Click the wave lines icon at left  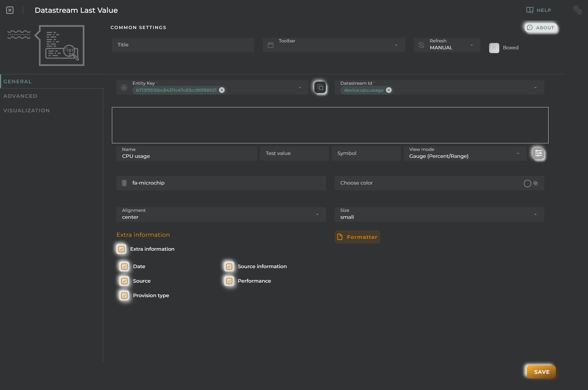tap(19, 35)
